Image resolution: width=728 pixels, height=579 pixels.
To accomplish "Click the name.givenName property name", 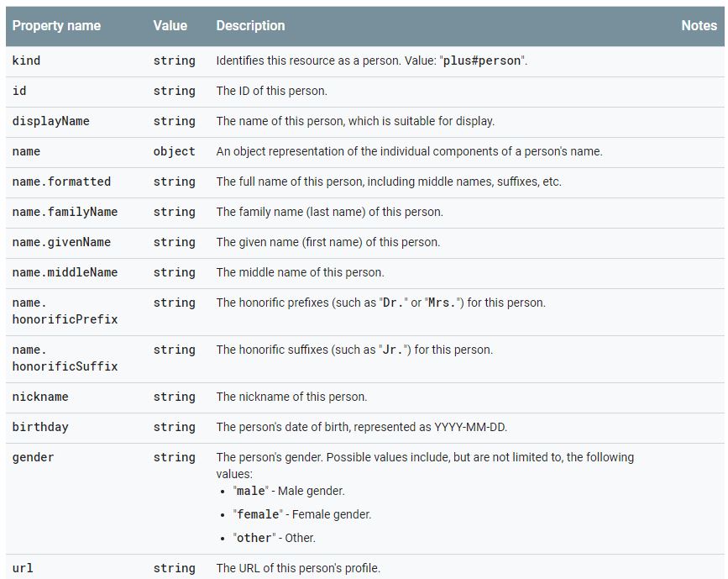I will (61, 242).
